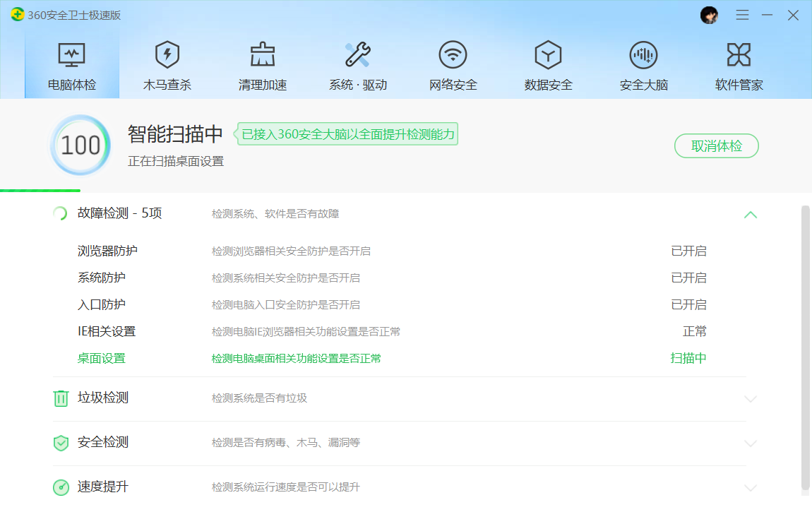The width and height of the screenshot is (812, 512).
Task: Click the 扫描中 status text
Action: tap(688, 358)
